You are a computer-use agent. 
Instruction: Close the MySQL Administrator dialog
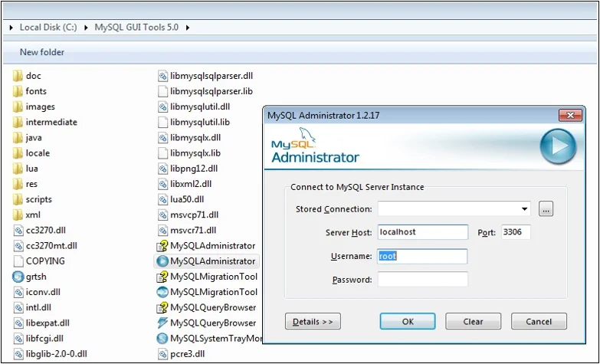coord(570,115)
